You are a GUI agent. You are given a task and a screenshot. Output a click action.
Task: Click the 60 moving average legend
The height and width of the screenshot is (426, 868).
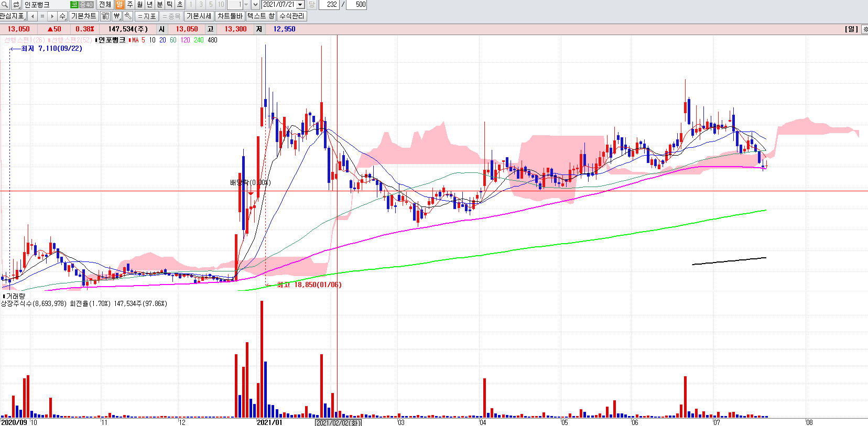(173, 40)
